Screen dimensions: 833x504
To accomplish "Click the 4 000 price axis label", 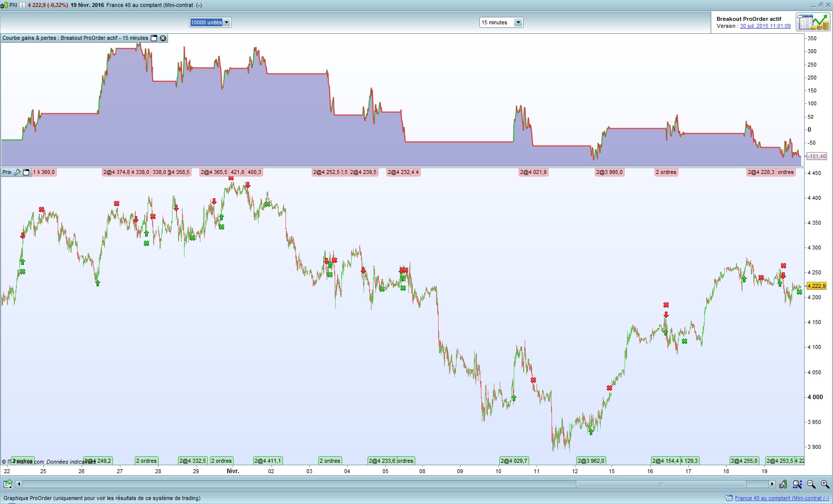I will 815,397.
